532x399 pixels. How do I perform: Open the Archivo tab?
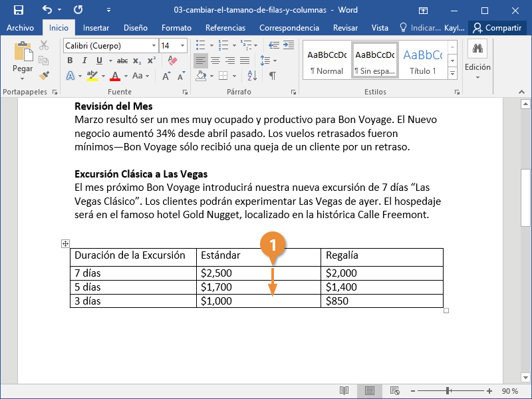click(21, 27)
